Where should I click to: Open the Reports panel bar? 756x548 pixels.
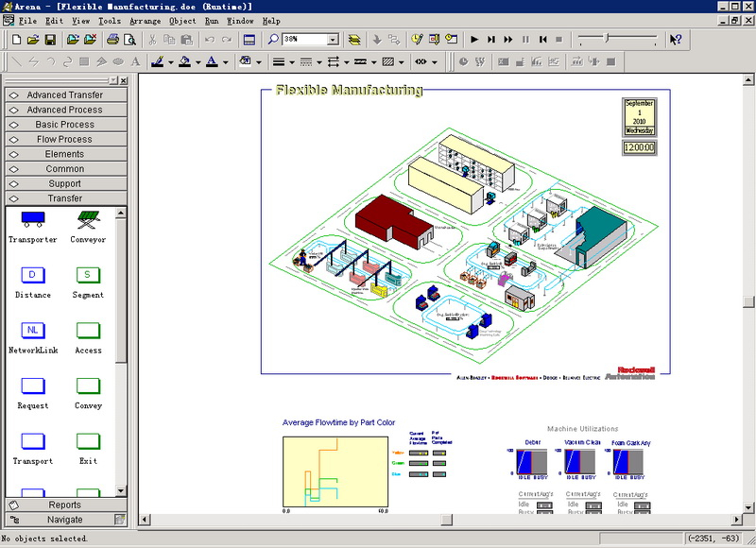pyautogui.click(x=64, y=505)
